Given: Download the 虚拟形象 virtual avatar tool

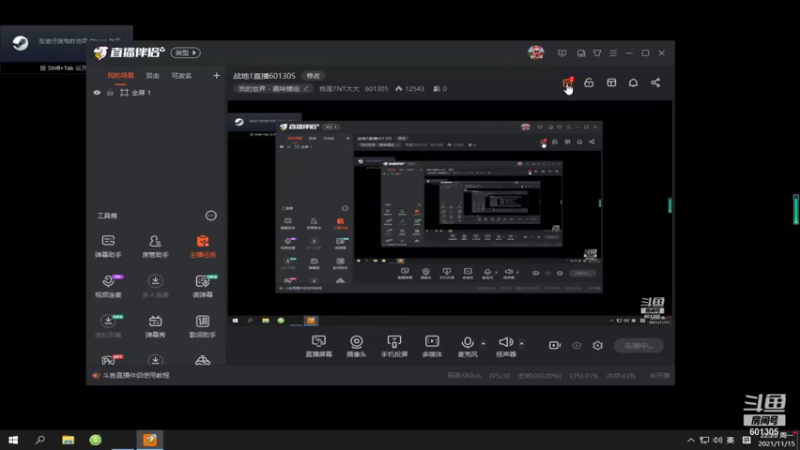Looking at the screenshot, I should [x=108, y=326].
